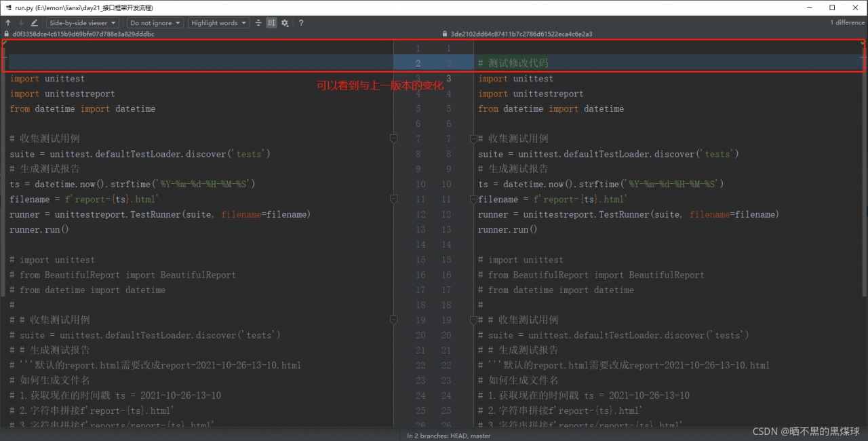Go to the previous difference arrow
The image size is (868, 441).
pos(8,23)
